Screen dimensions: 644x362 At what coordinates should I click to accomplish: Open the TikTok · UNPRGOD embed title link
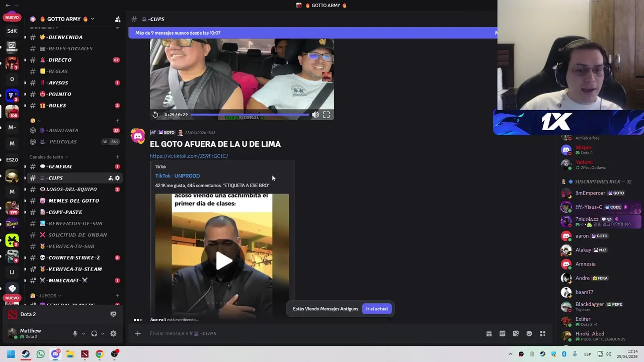tap(177, 176)
